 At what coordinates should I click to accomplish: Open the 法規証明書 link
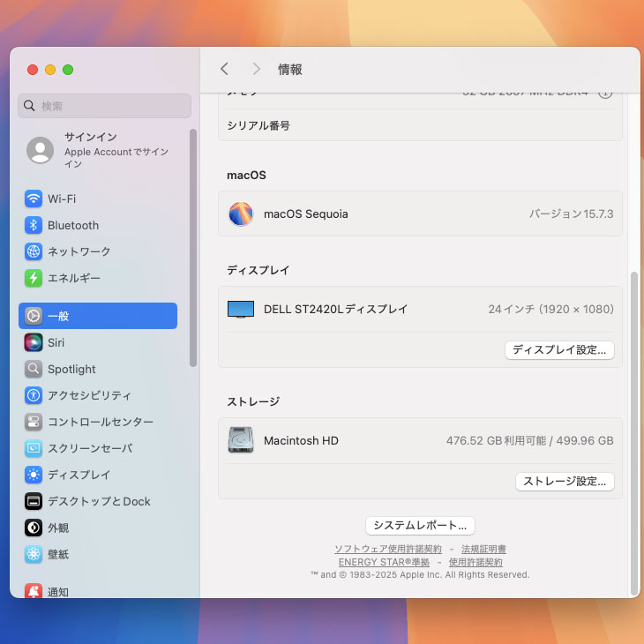[x=483, y=549]
